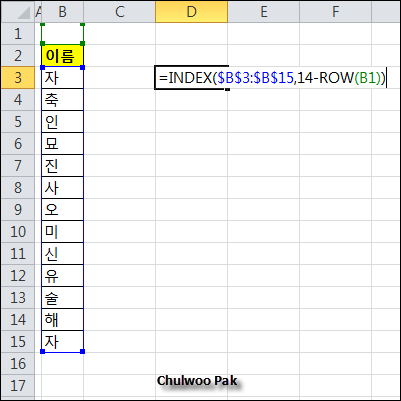Image resolution: width=401 pixels, height=401 pixels.
Task: Click cell containing 축
Action: pos(62,100)
